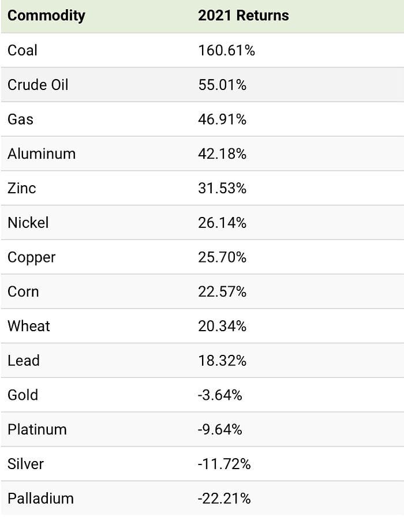The height and width of the screenshot is (532, 404).
Task: Click the Aluminum row label
Action: point(42,153)
